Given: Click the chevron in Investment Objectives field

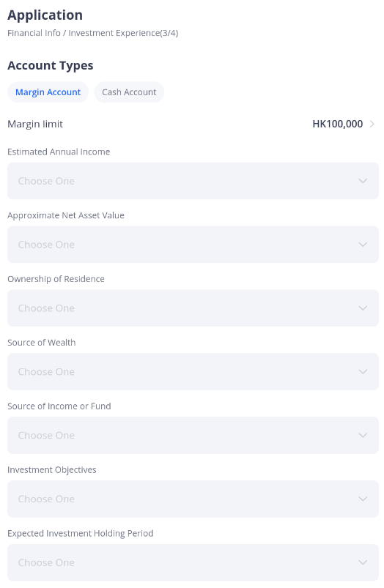Looking at the screenshot, I should [363, 499].
